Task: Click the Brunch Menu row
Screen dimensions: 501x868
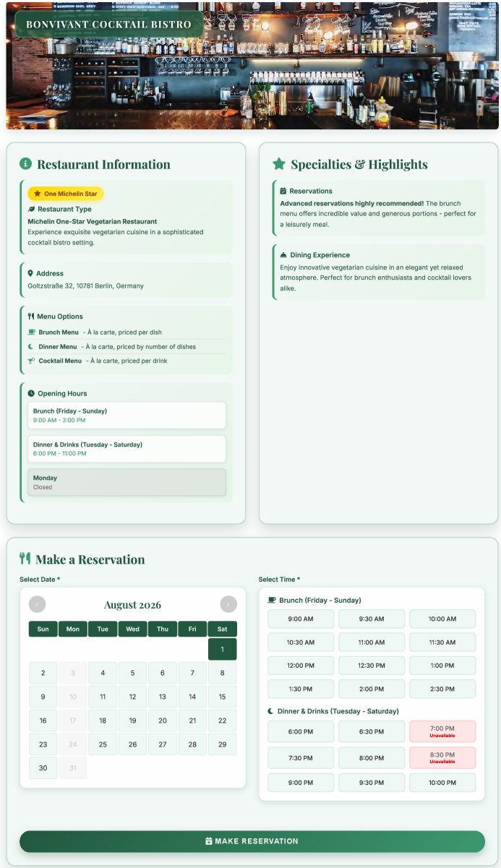Action: pos(127,332)
